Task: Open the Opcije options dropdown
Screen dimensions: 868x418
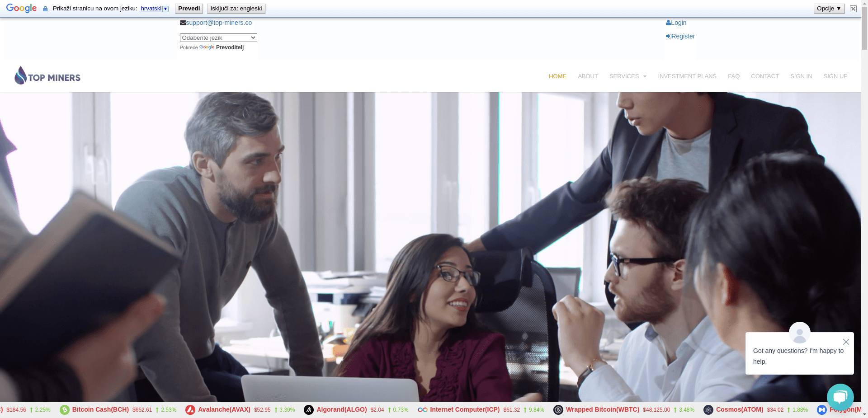Action: [829, 9]
